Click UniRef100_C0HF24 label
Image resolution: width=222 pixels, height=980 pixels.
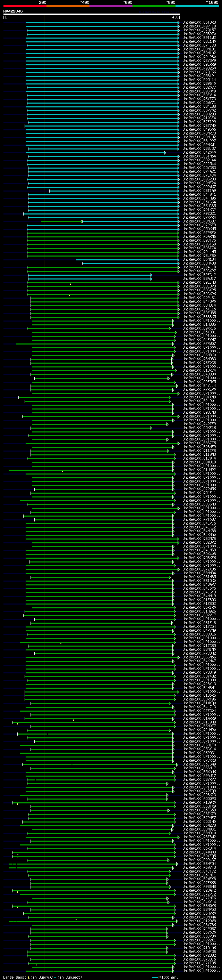coord(199,183)
